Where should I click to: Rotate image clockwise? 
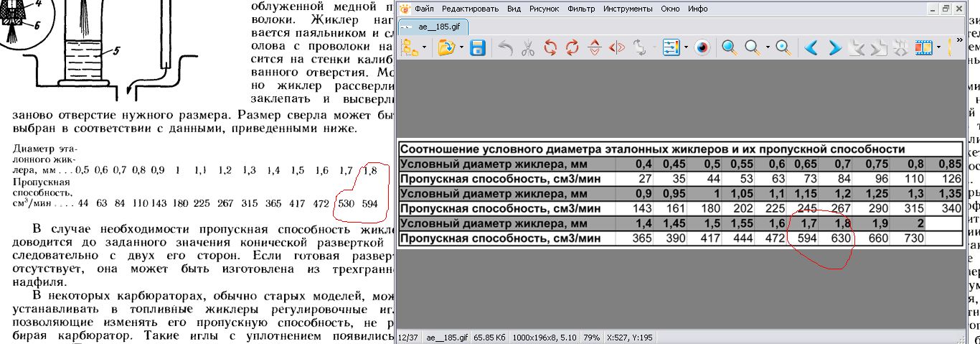click(572, 48)
